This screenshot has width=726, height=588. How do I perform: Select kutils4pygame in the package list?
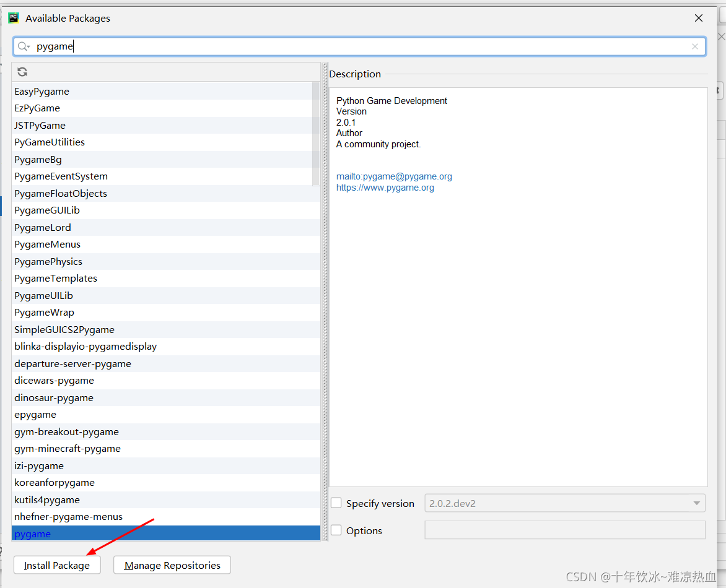(166, 499)
